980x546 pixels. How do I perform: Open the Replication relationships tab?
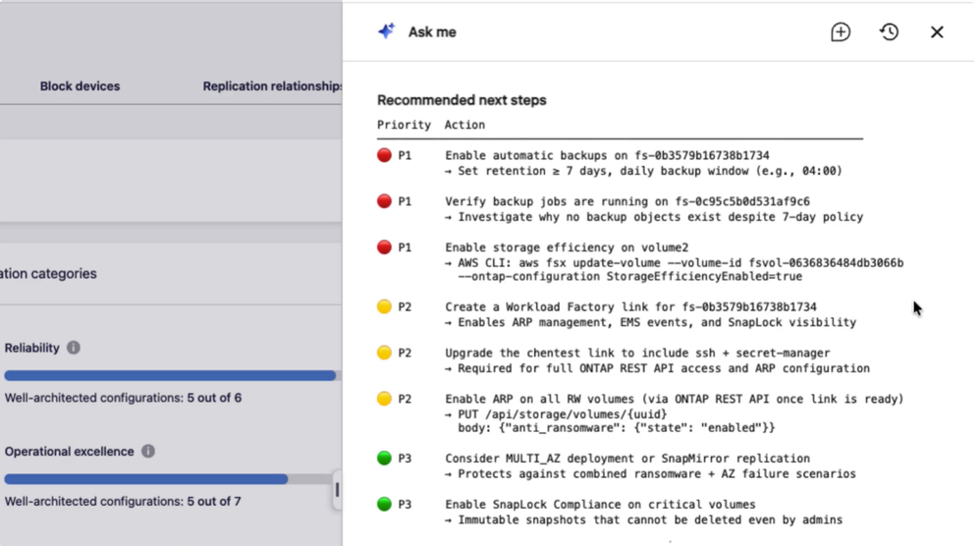click(x=272, y=86)
